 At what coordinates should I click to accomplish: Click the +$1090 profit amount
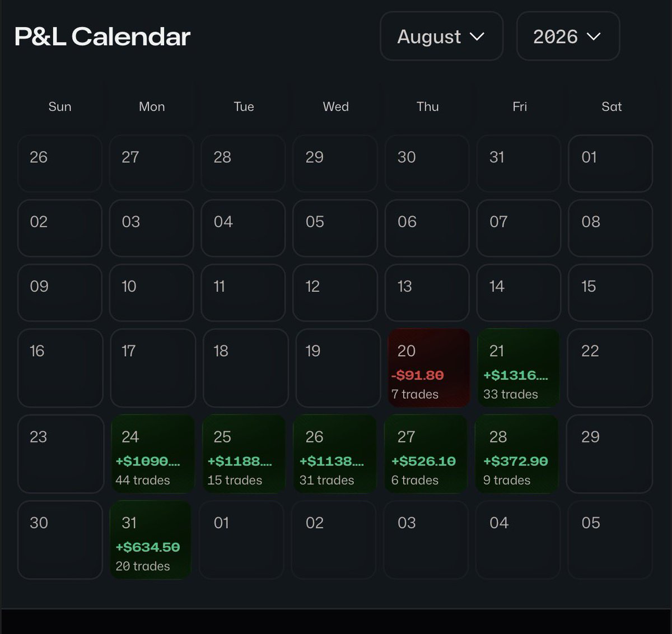point(148,461)
